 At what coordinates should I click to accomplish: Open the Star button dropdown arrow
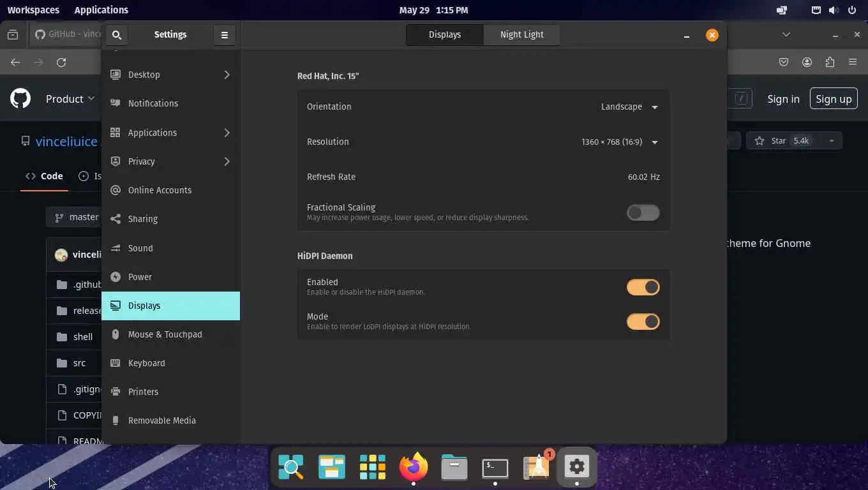coord(831,141)
